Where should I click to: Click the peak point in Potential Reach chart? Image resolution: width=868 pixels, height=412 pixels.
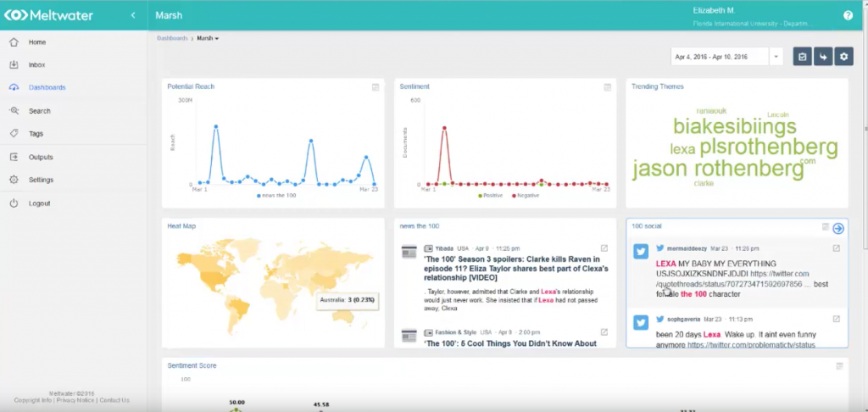tap(216, 127)
